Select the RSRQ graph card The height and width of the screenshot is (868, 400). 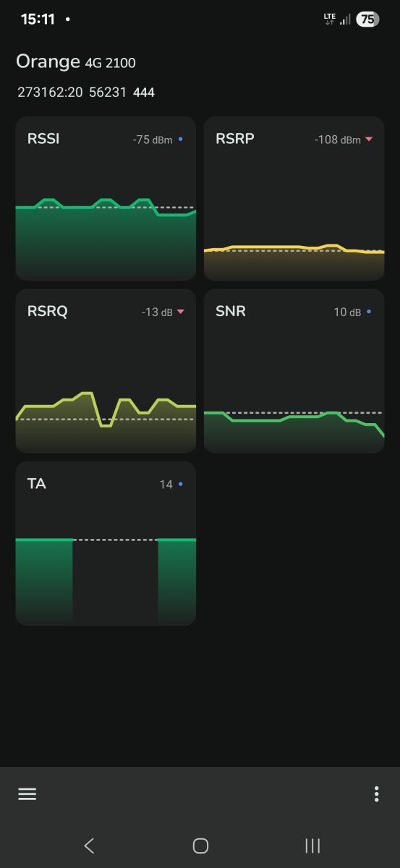[106, 371]
